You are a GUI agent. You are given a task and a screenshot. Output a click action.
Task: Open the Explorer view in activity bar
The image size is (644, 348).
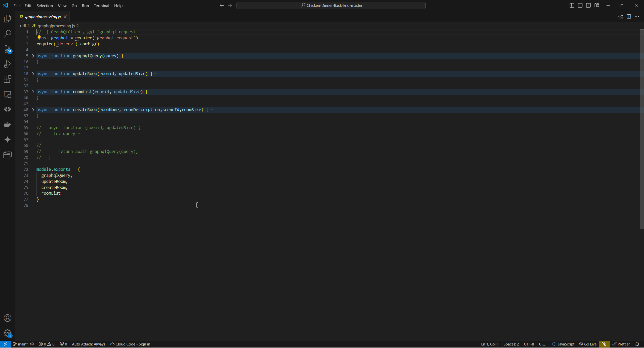8,19
